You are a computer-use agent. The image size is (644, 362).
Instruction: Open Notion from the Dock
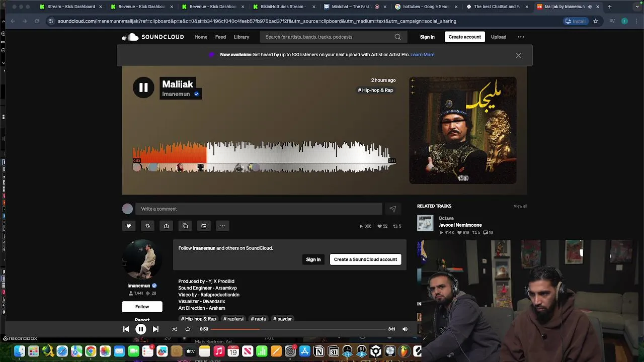point(319,351)
